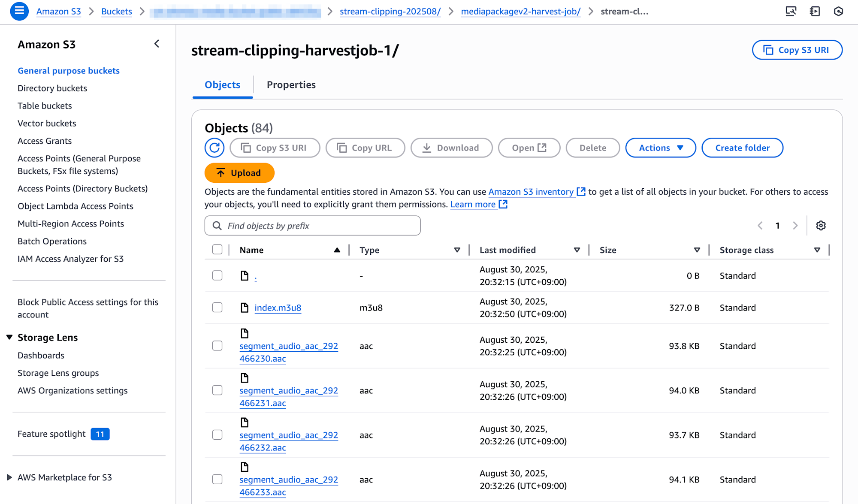Sort by Size column arrow
The width and height of the screenshot is (858, 504).
point(697,250)
